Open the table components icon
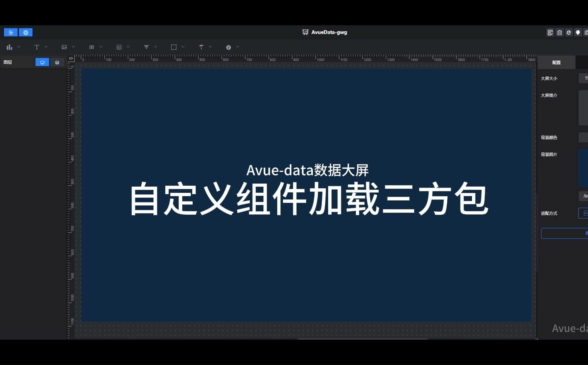588x365 pixels. (119, 47)
